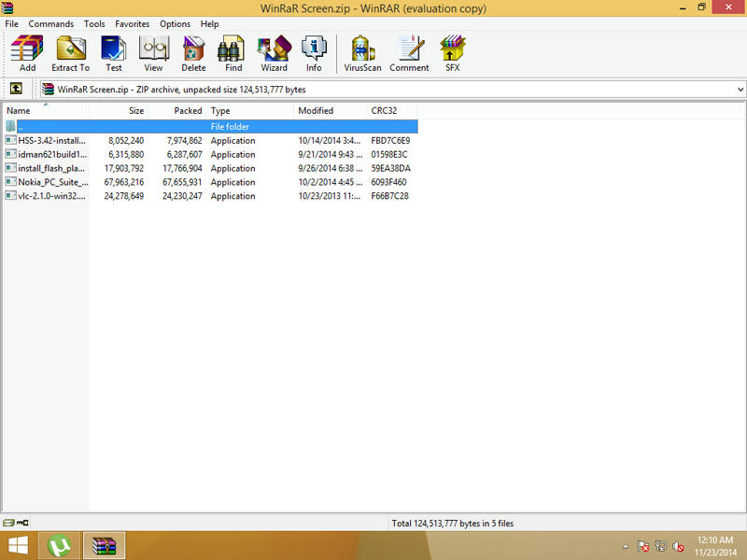The width and height of the screenshot is (747, 560).
Task: Click the HSS-3.42-install file icon
Action: 10,141
